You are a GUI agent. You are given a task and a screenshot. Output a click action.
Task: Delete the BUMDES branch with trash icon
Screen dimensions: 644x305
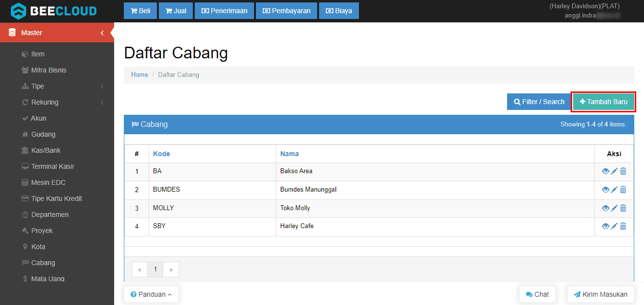623,190
